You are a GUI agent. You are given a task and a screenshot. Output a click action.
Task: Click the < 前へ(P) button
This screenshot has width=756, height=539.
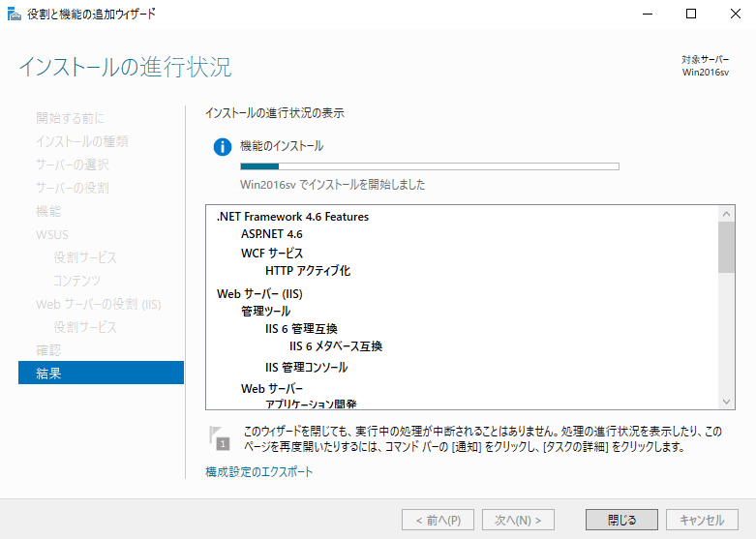coord(438,520)
